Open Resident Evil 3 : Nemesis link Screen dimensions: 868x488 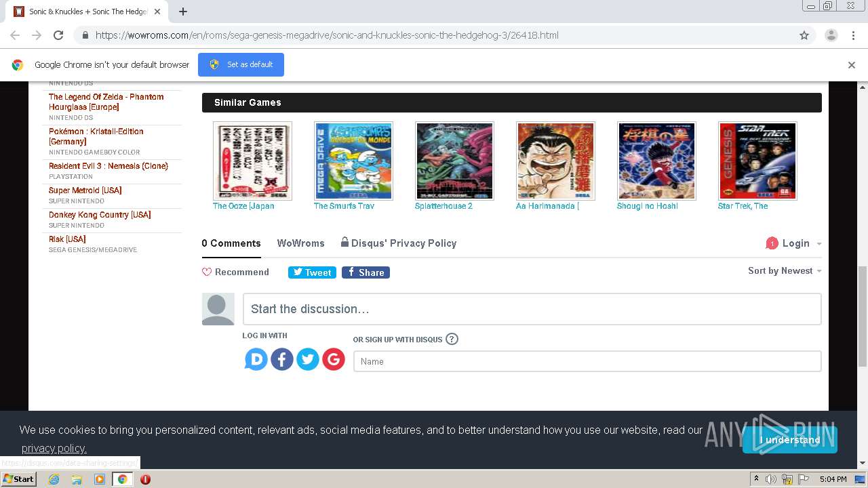click(x=108, y=166)
